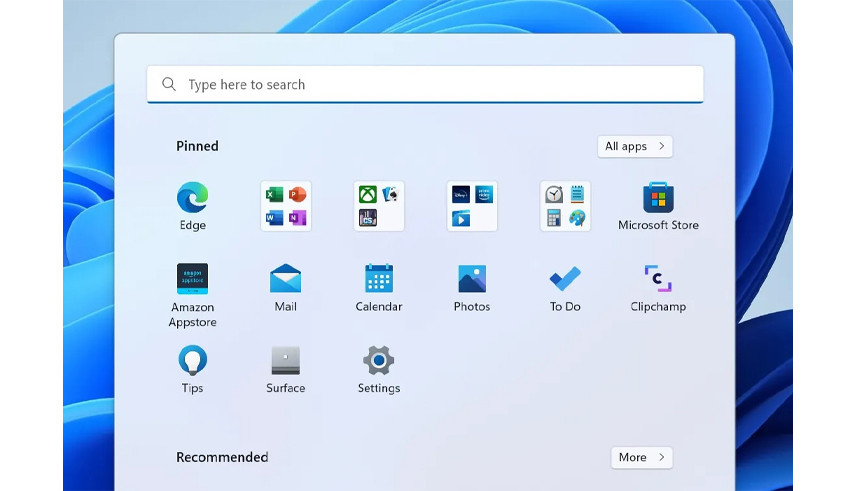Click the magnifying glass search icon

coord(169,85)
